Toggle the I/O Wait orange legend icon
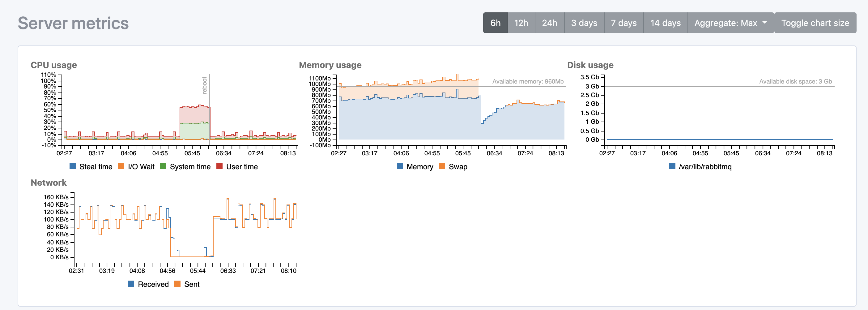The height and width of the screenshot is (310, 868). coord(121,166)
